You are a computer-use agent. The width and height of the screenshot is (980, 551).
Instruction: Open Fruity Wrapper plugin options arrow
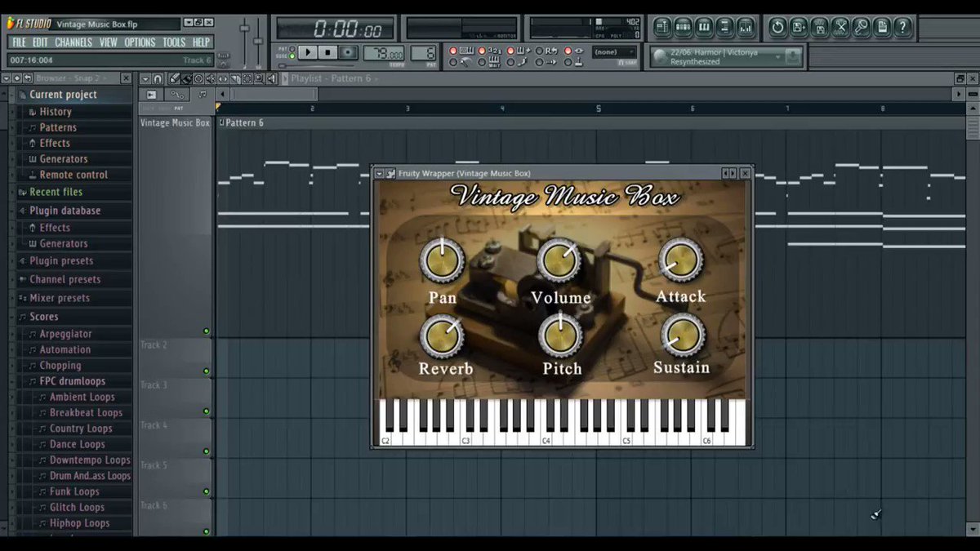coord(379,173)
